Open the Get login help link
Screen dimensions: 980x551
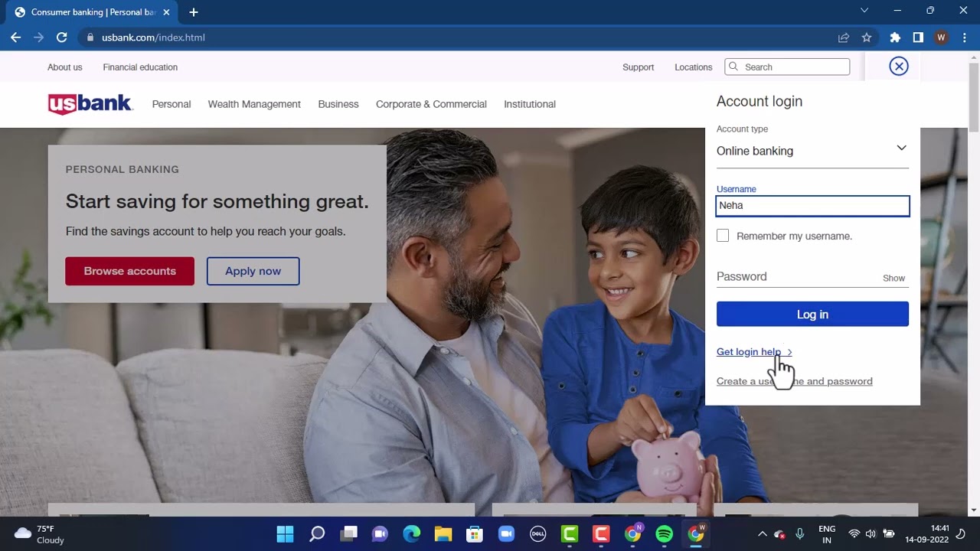(x=754, y=352)
